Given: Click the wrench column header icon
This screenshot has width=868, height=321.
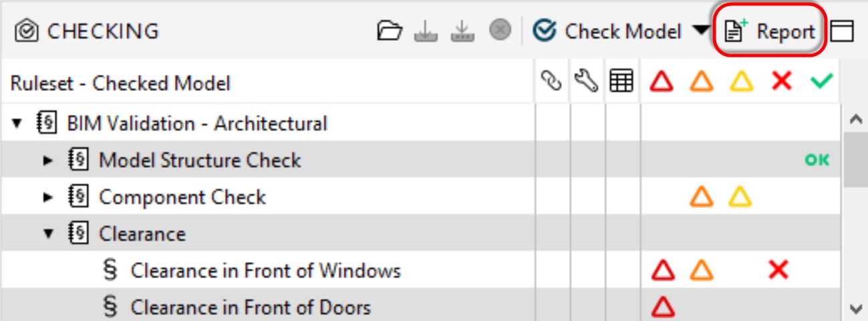Looking at the screenshot, I should point(586,83).
